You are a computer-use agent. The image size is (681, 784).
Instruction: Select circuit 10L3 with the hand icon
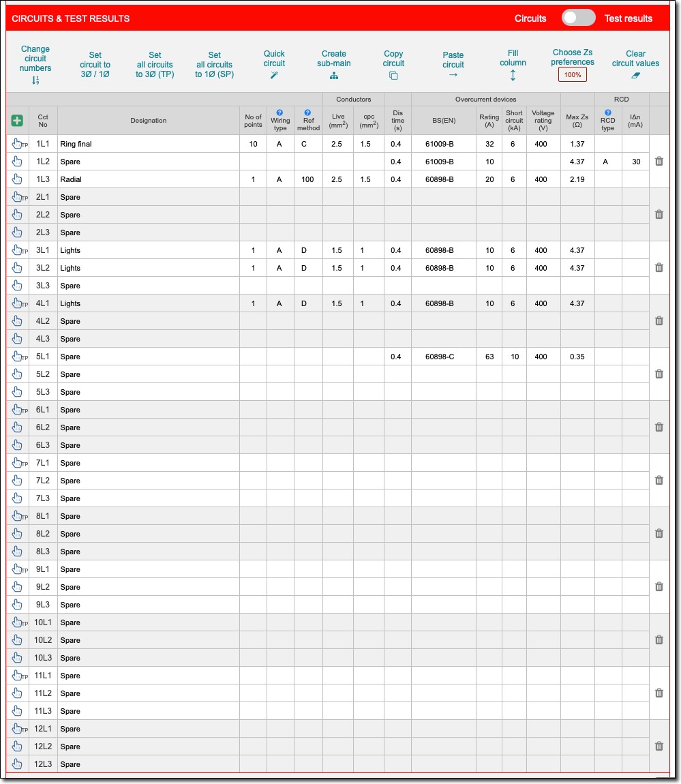click(x=17, y=657)
